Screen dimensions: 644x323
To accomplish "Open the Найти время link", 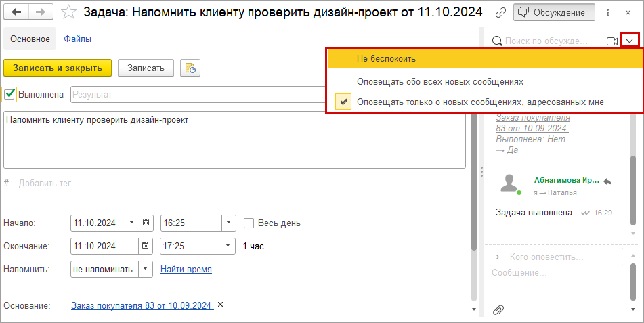I will tap(186, 269).
